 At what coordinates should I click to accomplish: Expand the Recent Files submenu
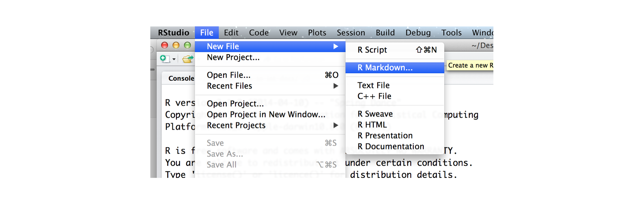[x=230, y=86]
